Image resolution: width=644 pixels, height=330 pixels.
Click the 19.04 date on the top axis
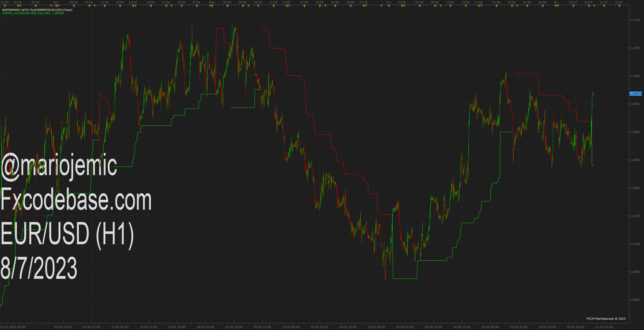click(151, 2)
